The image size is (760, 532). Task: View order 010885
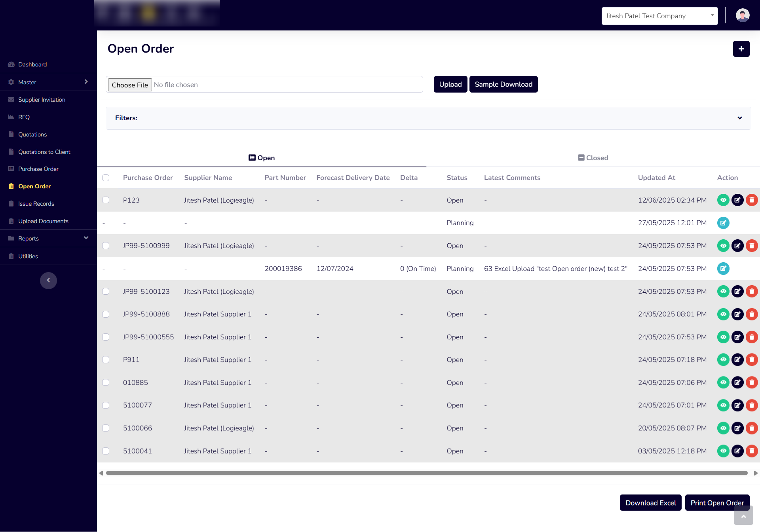(x=723, y=382)
